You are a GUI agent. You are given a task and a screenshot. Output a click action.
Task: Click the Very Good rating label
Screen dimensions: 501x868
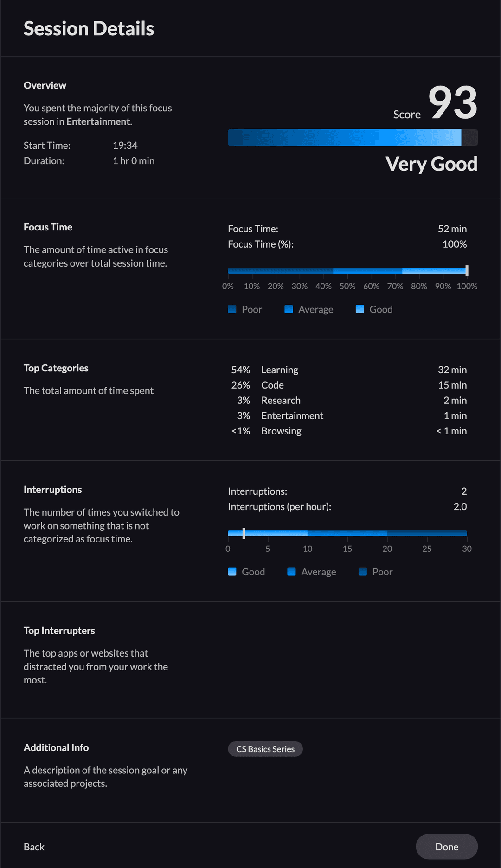pos(431,164)
